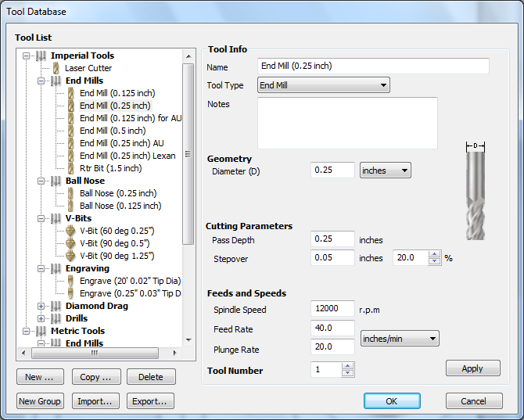Click icon for End Mill (0.25 inch) Lexan
Screen dimensions: 524x420
click(x=71, y=156)
